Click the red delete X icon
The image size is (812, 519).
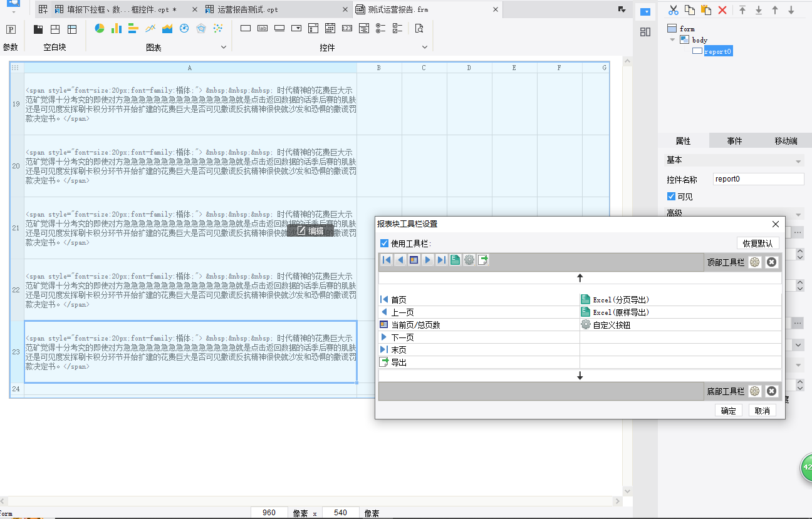pyautogui.click(x=722, y=10)
